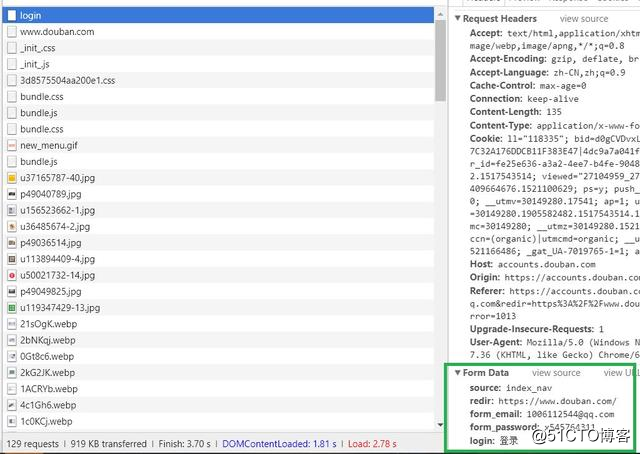Image resolution: width=640 pixels, height=454 pixels.
Task: Click Cache-Control max-age=0 header
Action: pos(528,86)
